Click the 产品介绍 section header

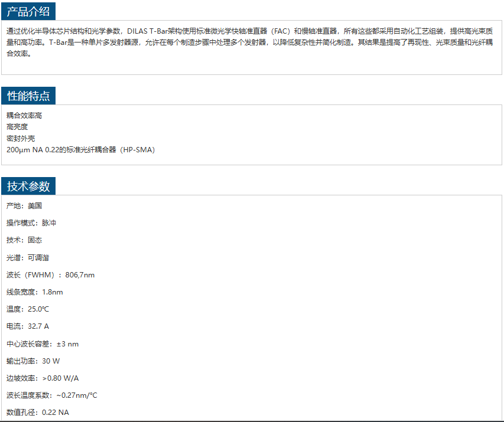click(28, 11)
